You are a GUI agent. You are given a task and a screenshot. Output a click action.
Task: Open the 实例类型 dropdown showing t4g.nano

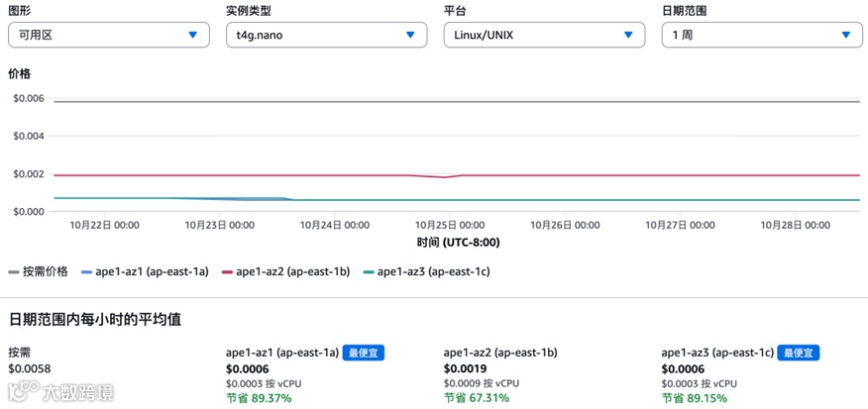[x=327, y=35]
